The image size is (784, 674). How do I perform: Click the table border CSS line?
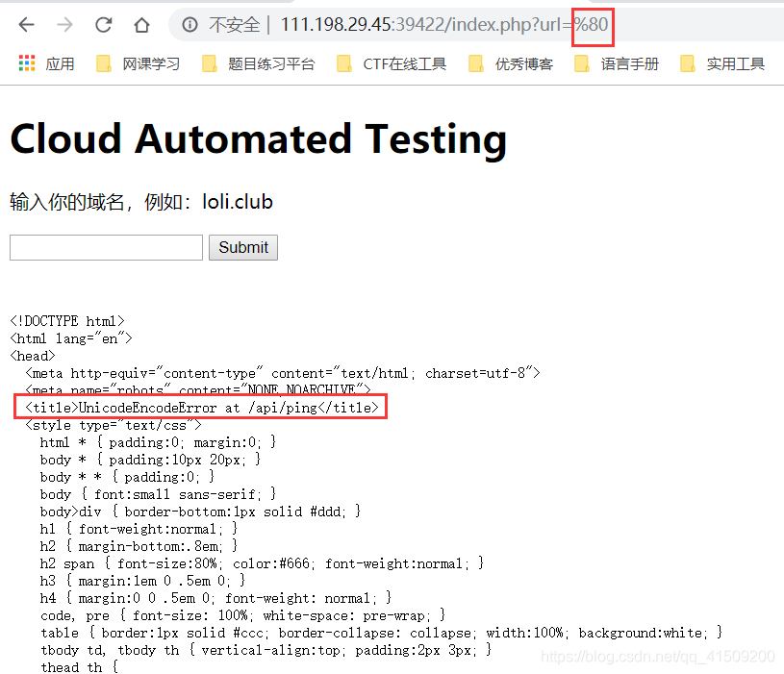click(382, 633)
